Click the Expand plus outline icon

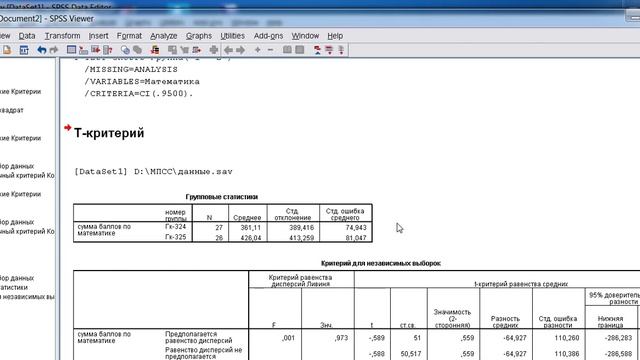[258, 50]
